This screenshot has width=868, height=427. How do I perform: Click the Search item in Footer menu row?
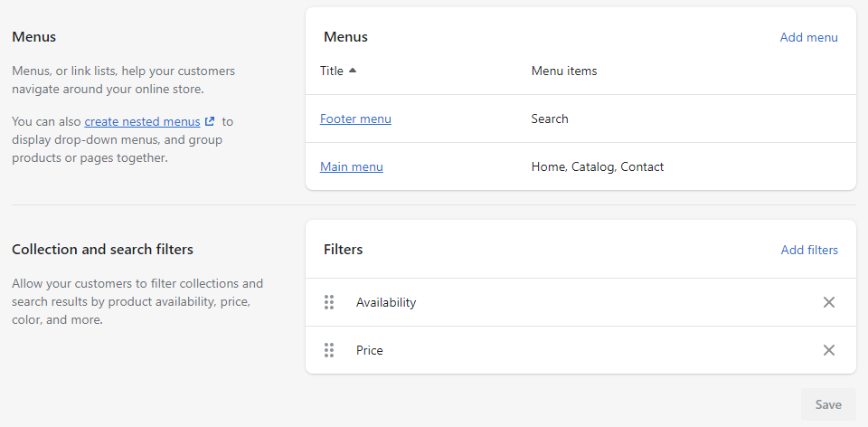click(550, 119)
